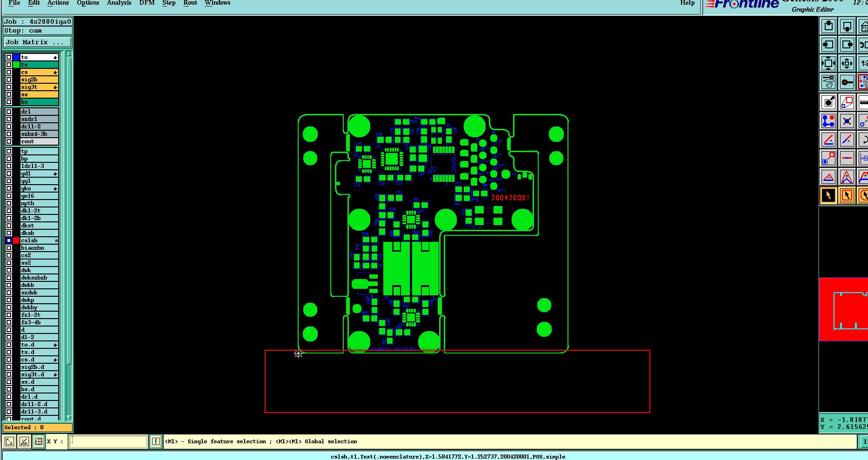Toggle the checkbox for layer 'cslsh'
868x460 pixels.
9,240
